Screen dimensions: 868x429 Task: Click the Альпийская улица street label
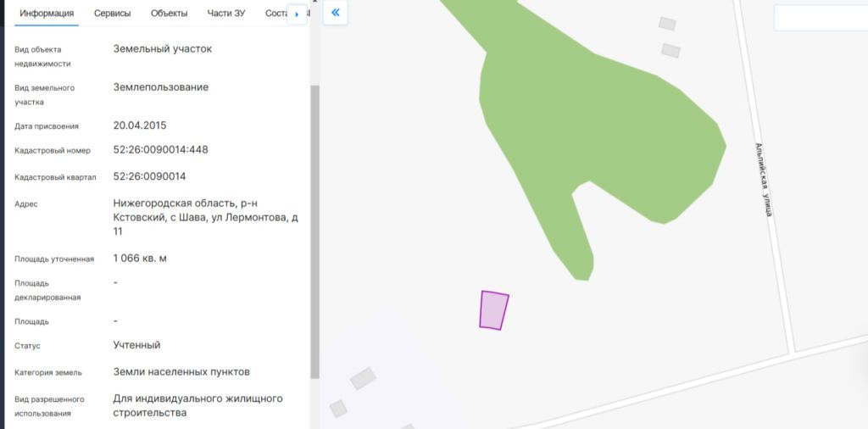click(764, 179)
